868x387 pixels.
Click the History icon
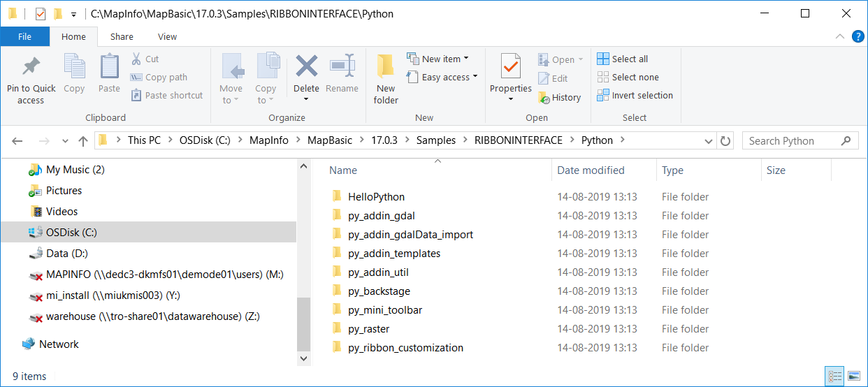tap(544, 97)
